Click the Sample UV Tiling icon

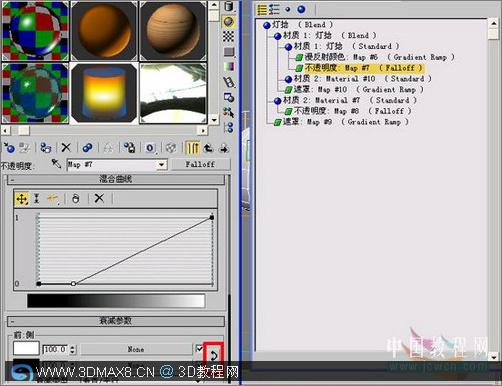coord(229,52)
